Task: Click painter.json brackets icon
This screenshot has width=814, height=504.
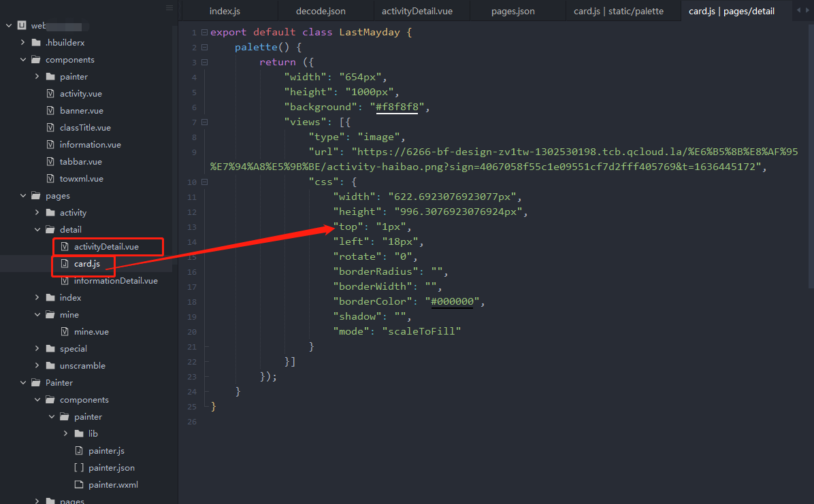Action: pos(79,468)
